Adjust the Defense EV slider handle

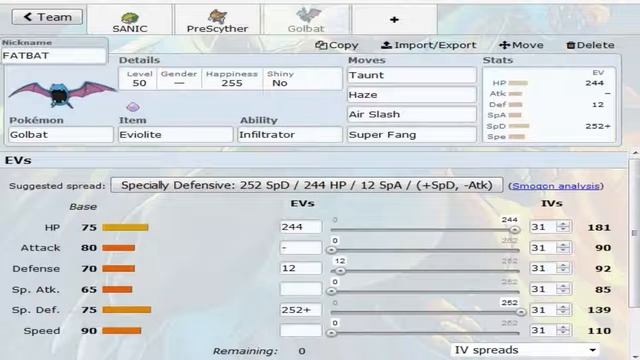click(x=340, y=271)
